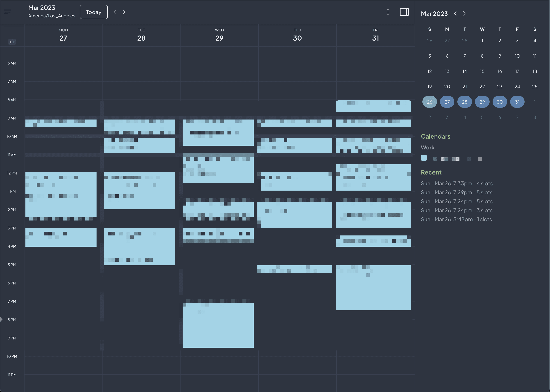This screenshot has width=550, height=392.
Task: Click the small arrow marker near 8 PM
Action: tap(1, 319)
